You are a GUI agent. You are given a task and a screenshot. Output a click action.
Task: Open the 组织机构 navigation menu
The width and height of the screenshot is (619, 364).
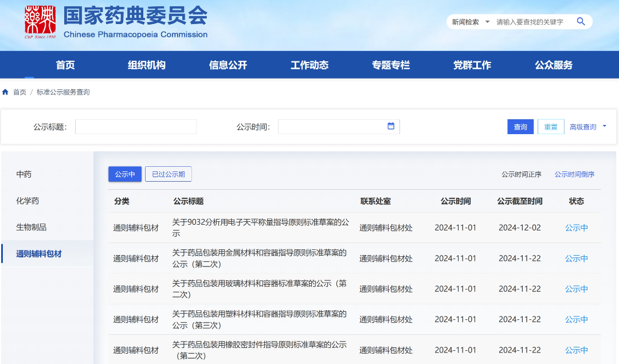pyautogui.click(x=147, y=65)
